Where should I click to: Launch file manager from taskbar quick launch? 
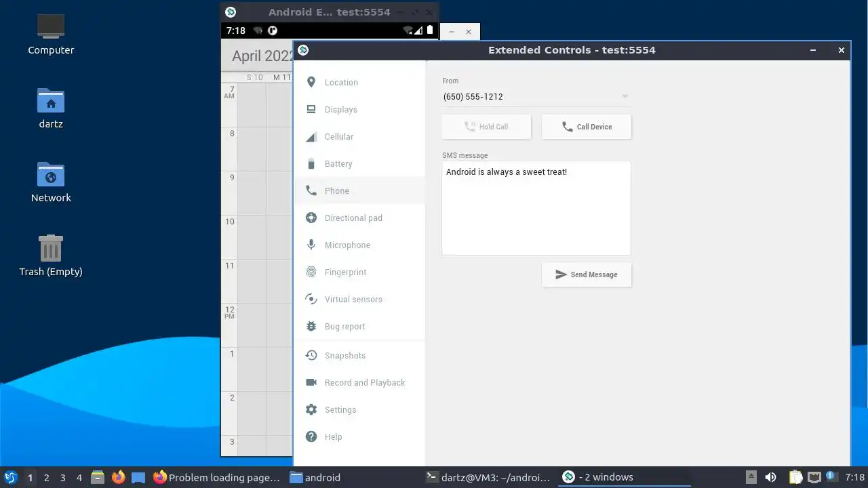[98, 477]
